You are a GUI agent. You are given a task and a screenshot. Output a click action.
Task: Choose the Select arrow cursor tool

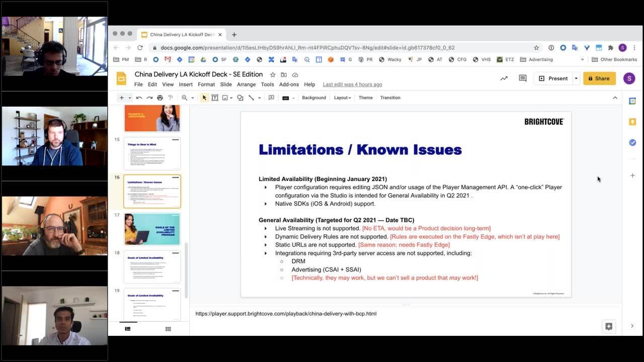(204, 98)
